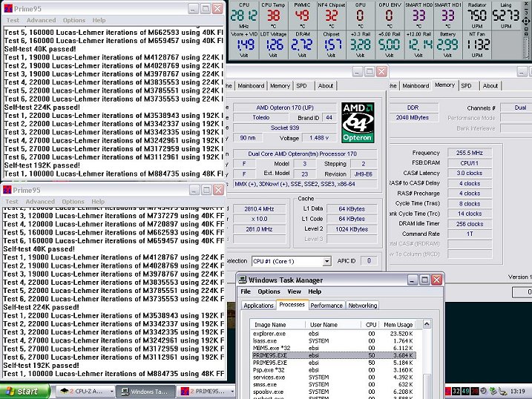The width and height of the screenshot is (532, 399).
Task: Open Task Manager File menu
Action: click(246, 291)
